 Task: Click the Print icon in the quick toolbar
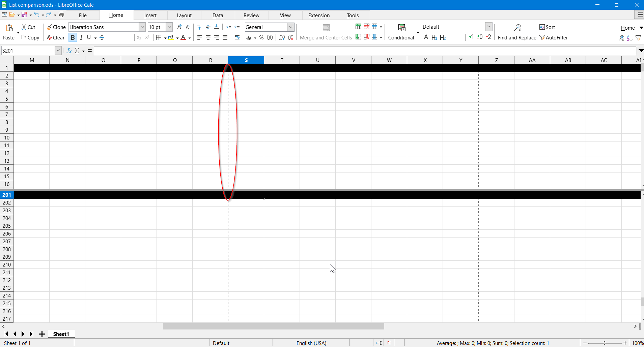(x=61, y=14)
